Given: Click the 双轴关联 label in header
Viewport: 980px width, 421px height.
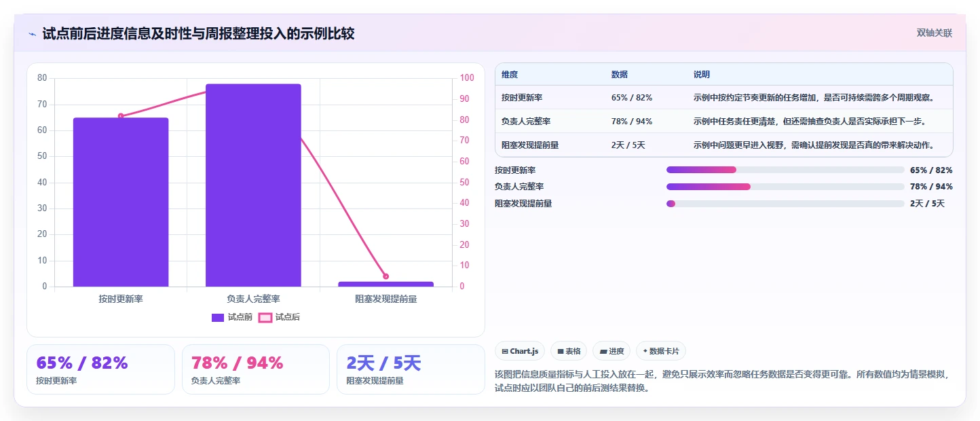Looking at the screenshot, I should tap(935, 33).
